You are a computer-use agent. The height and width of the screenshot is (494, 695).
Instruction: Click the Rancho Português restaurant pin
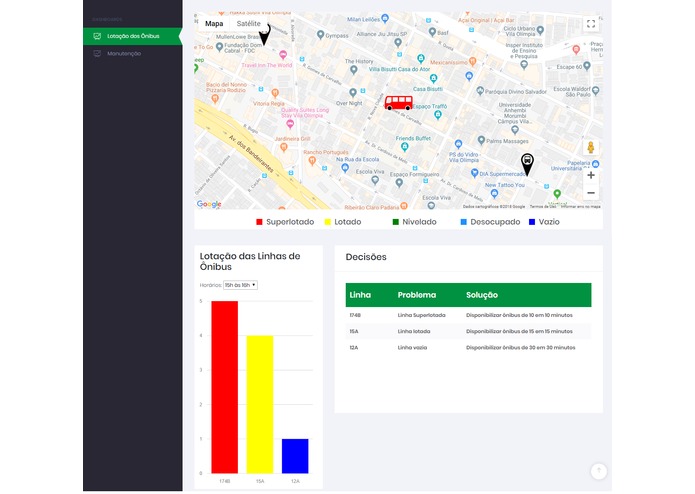click(312, 161)
